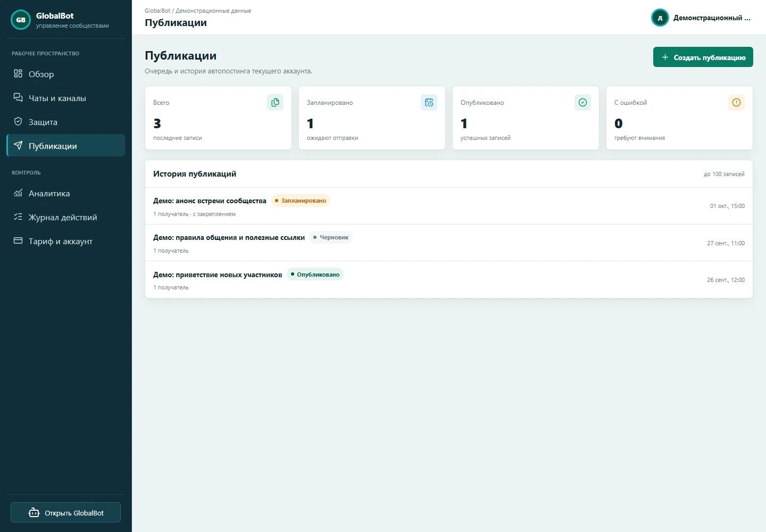Open Тариф и аккаунт settings
Image resolution: width=766 pixels, height=532 pixels.
[x=65, y=241]
